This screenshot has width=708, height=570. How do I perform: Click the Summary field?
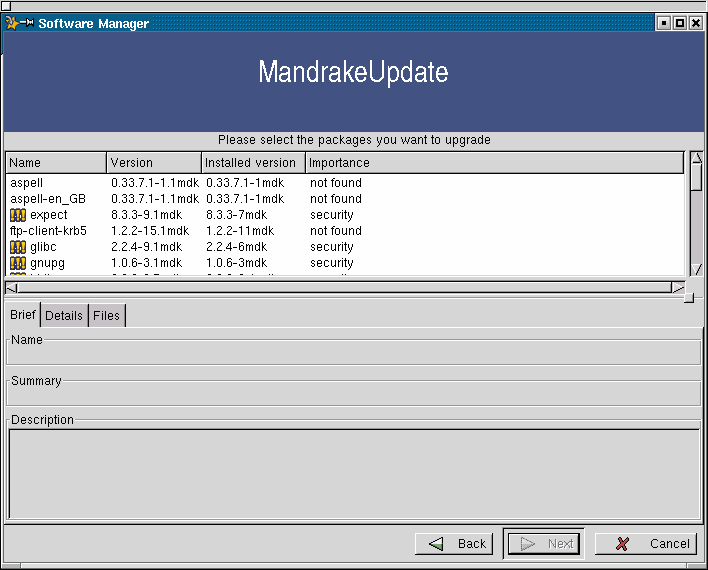(x=354, y=394)
